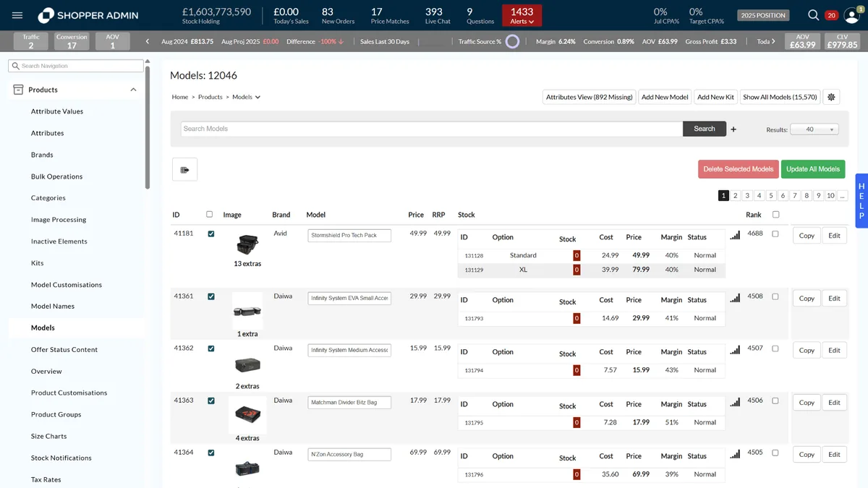Focus the Search Navigation field
Screen dimensions: 868x488
tap(76, 66)
